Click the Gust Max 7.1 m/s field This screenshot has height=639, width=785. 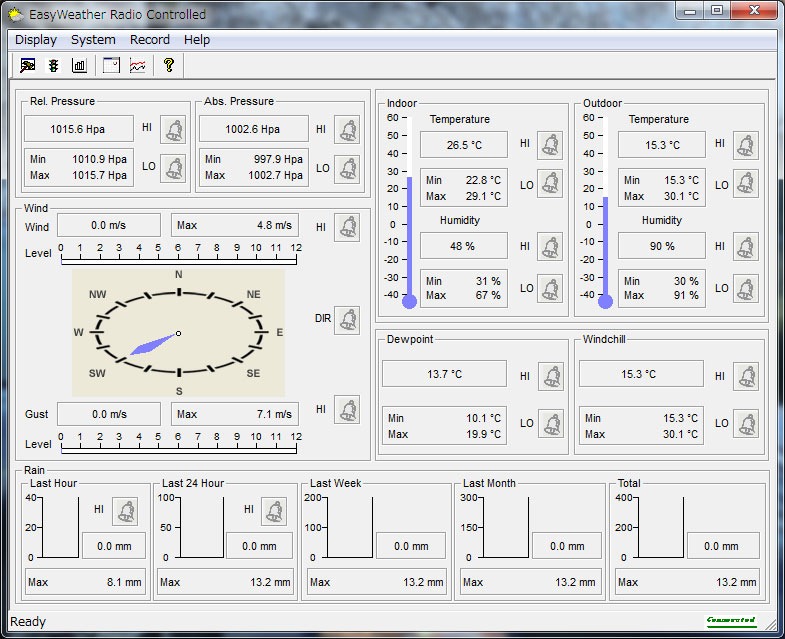(235, 414)
